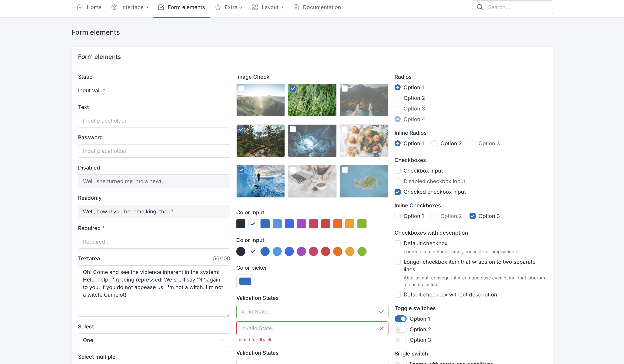This screenshot has height=364, width=624.
Task: Go to the Home nav item
Action: [x=89, y=7]
